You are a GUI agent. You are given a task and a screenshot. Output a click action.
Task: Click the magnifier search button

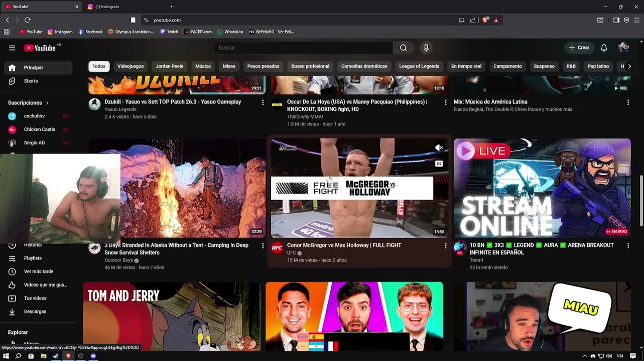pos(403,48)
